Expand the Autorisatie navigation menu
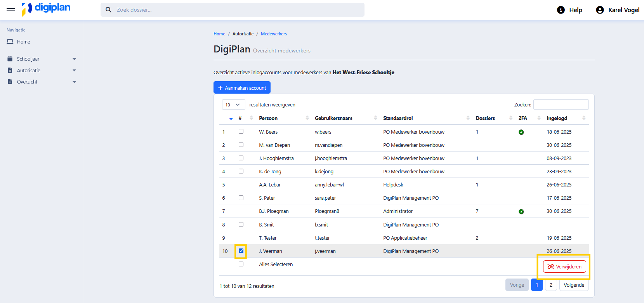Viewport: 644px width, 303px height. coord(74,70)
